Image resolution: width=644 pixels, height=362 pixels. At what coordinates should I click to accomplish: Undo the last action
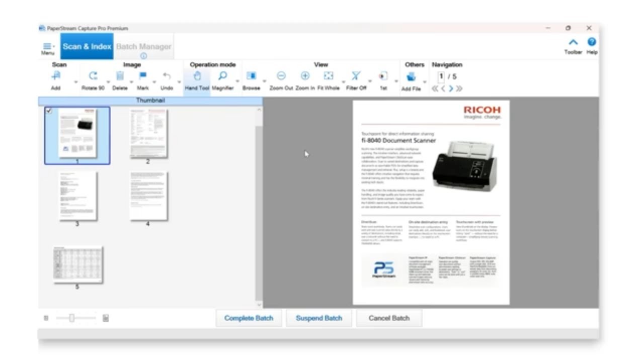pyautogui.click(x=167, y=76)
